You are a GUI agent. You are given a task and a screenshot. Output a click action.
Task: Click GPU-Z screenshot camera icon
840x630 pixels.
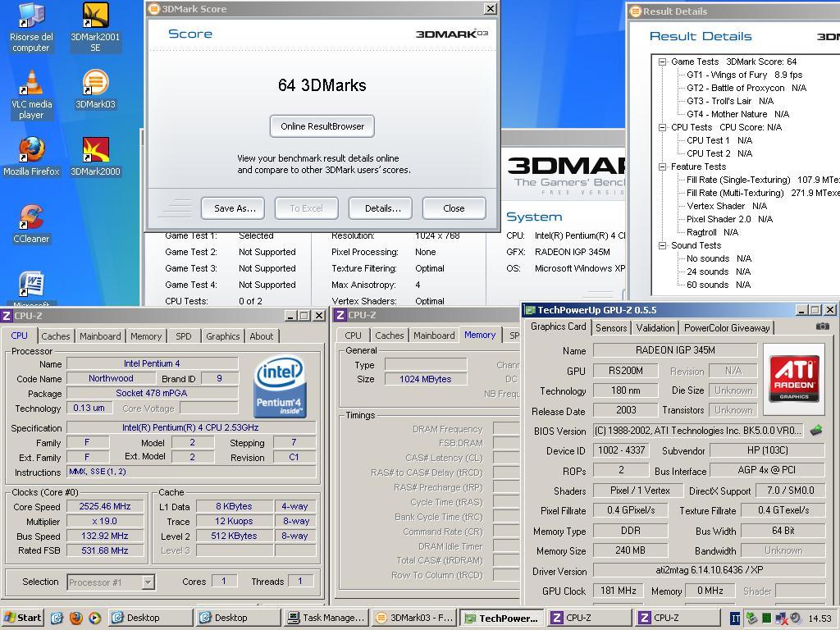coord(822,326)
